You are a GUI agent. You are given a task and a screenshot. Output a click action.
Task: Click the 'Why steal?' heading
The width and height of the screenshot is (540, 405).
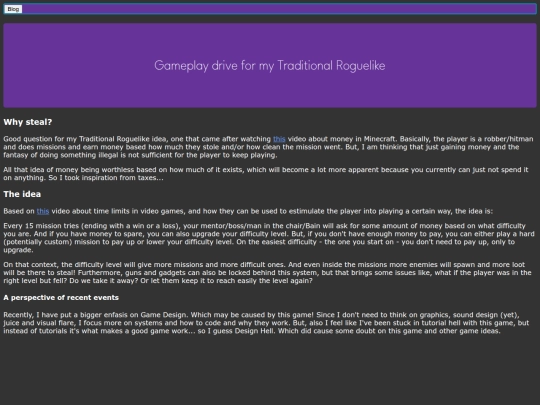tap(28, 122)
